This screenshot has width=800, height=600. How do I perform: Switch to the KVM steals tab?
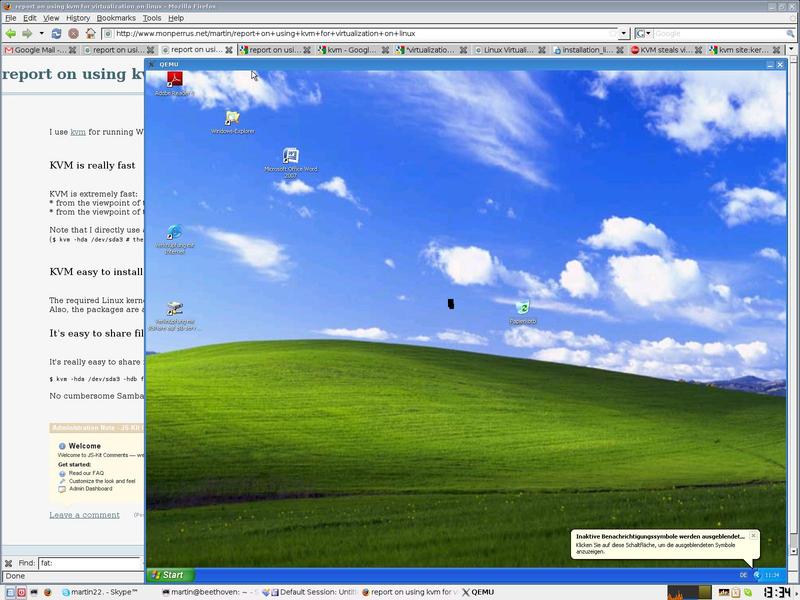click(666, 50)
